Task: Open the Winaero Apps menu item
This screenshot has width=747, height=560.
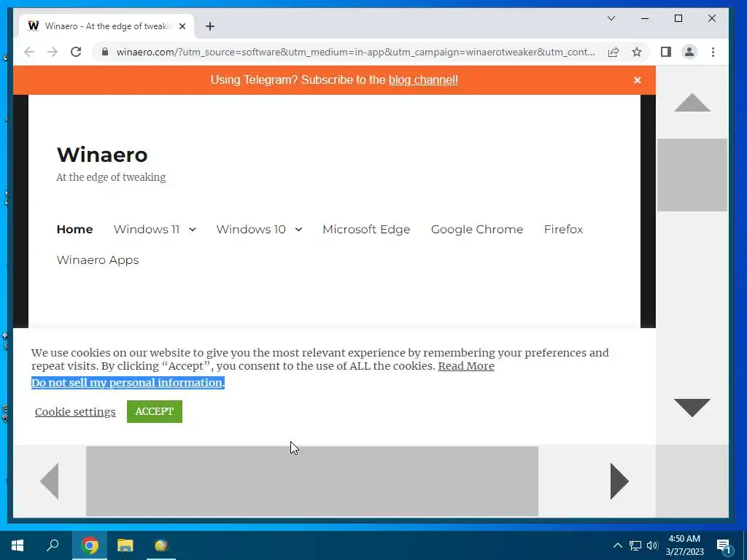Action: [98, 260]
